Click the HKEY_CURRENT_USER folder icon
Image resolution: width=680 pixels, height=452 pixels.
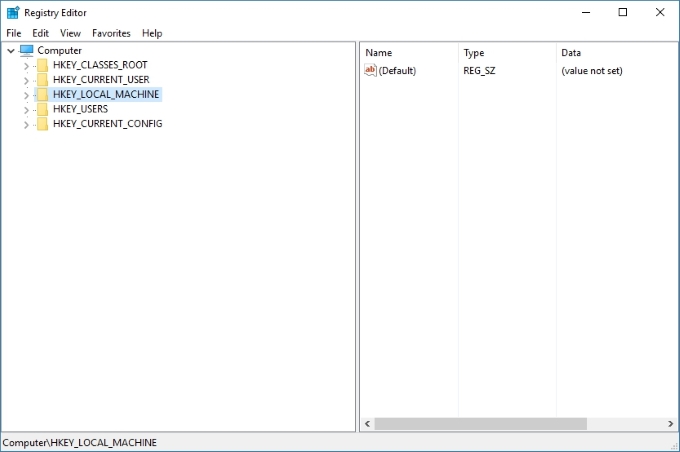click(x=42, y=80)
